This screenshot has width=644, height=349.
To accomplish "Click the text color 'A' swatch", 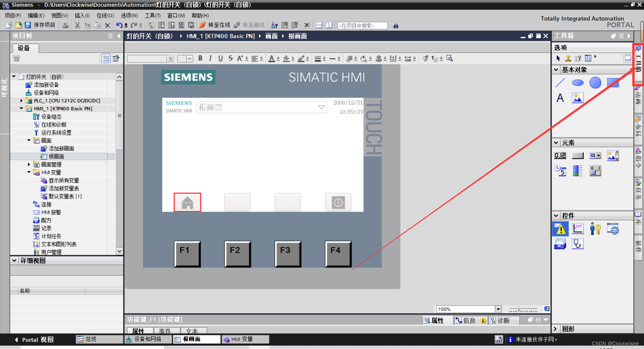I will pyautogui.click(x=272, y=58).
